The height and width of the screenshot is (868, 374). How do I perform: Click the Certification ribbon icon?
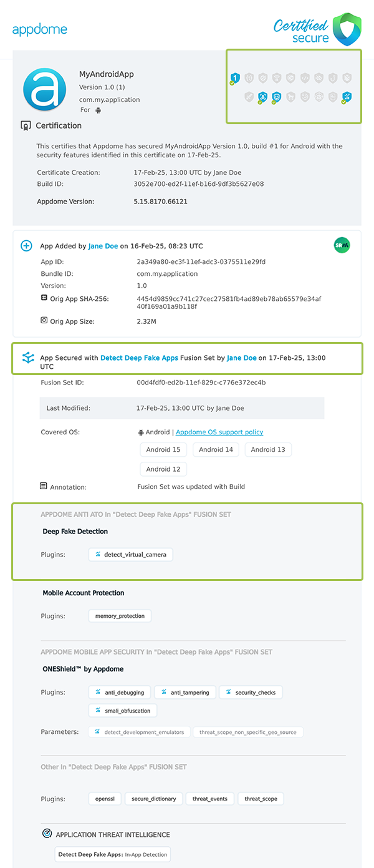pos(26,125)
